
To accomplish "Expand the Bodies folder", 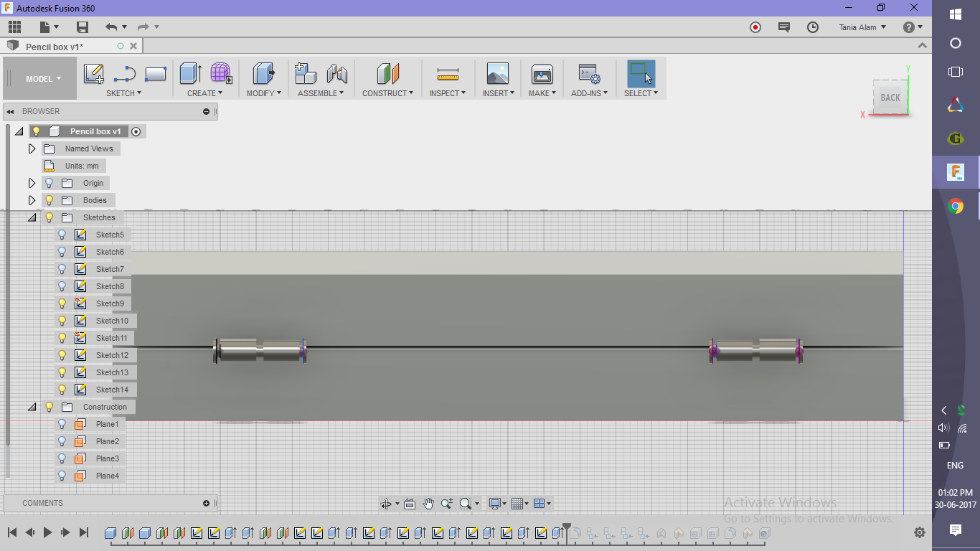I will click(x=32, y=200).
